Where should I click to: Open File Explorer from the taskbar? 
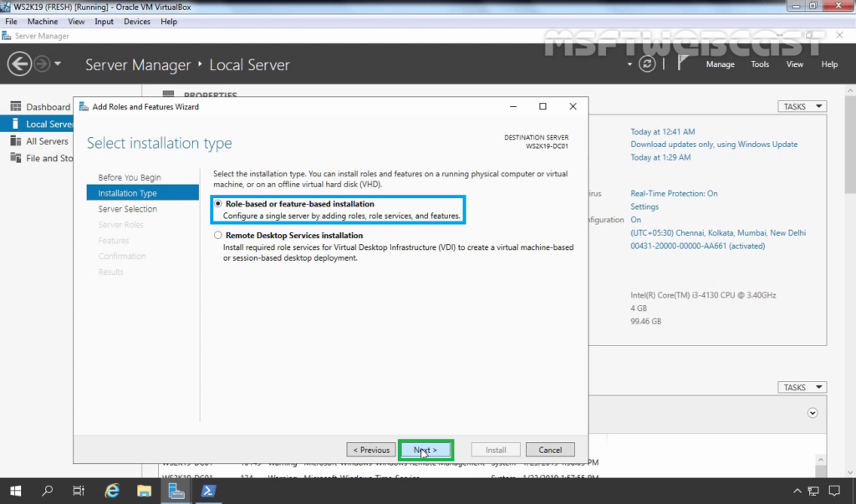(x=144, y=491)
